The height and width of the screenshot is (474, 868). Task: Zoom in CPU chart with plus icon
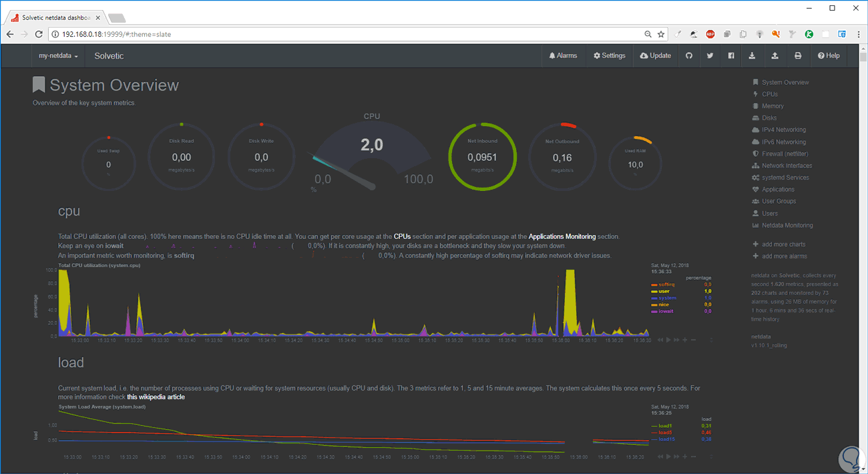coord(685,340)
